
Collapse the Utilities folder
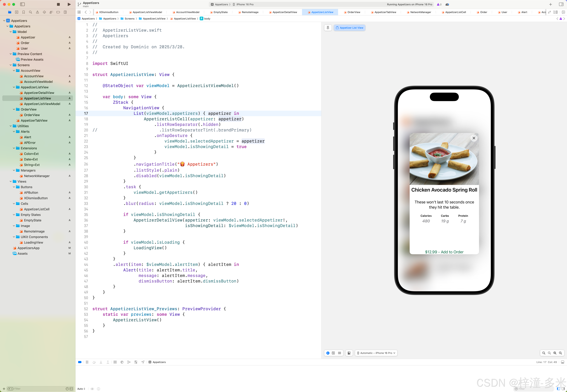click(x=11, y=126)
